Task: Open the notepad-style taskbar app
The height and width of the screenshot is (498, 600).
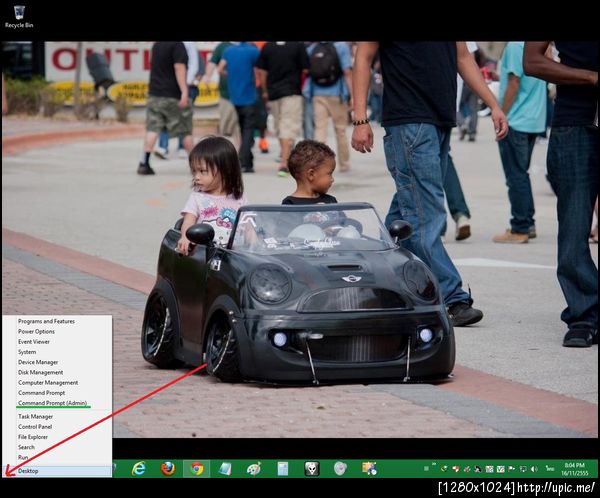Action: click(225, 469)
